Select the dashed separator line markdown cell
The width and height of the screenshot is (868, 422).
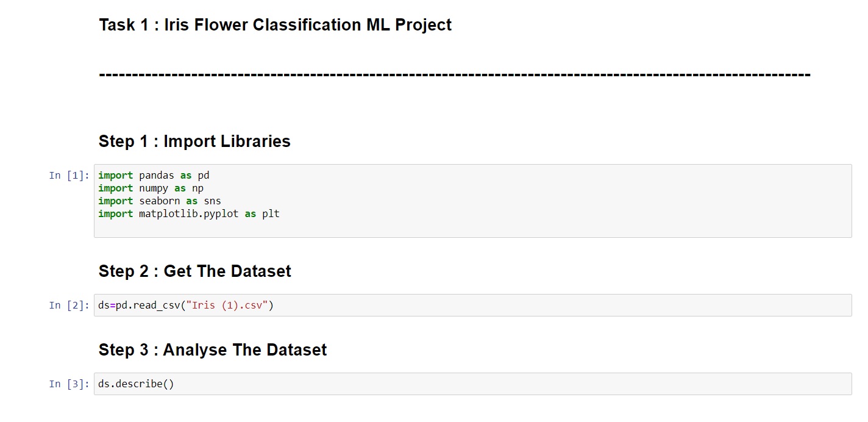(454, 74)
